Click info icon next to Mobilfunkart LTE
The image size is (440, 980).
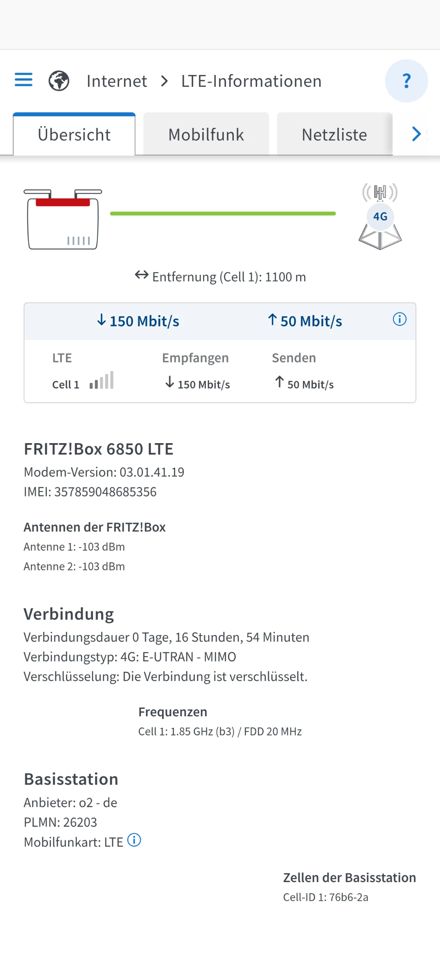click(134, 840)
